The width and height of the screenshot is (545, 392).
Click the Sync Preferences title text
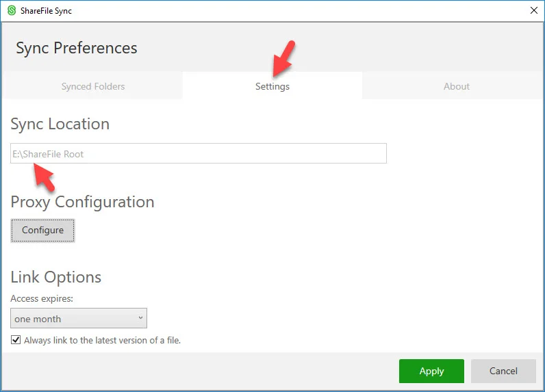coord(77,49)
